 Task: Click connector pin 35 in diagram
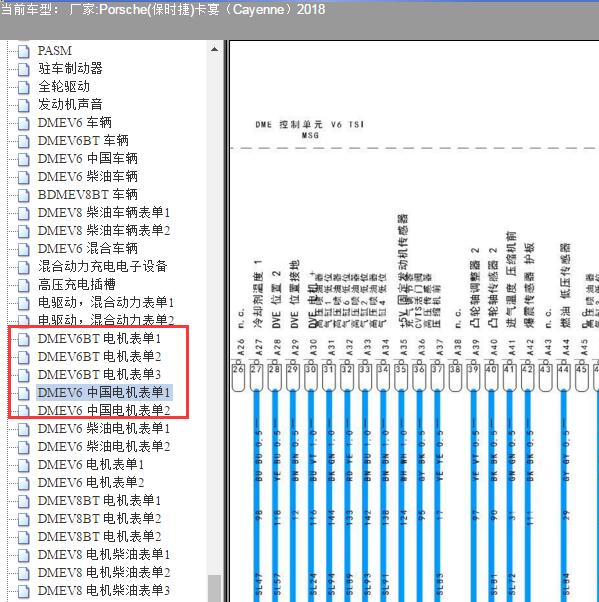click(400, 377)
